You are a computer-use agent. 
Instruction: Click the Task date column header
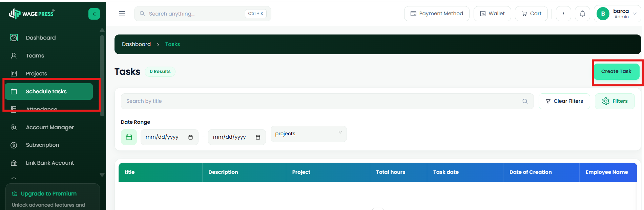pyautogui.click(x=465, y=172)
